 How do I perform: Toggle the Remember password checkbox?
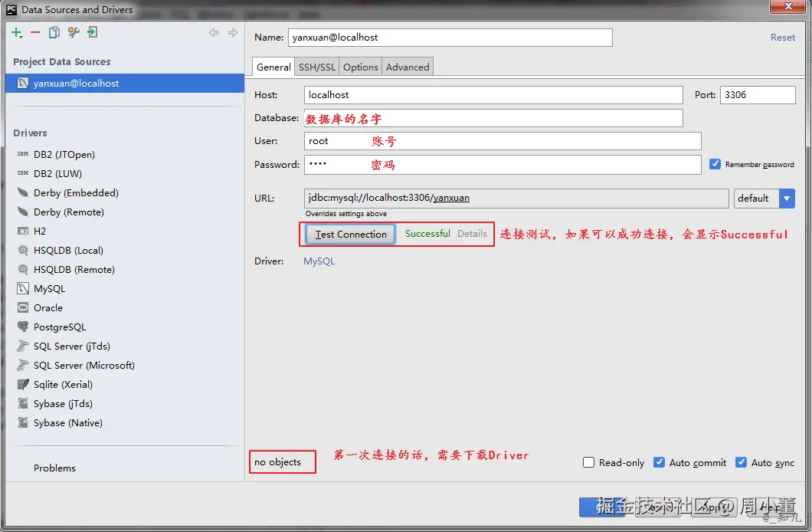pos(715,164)
